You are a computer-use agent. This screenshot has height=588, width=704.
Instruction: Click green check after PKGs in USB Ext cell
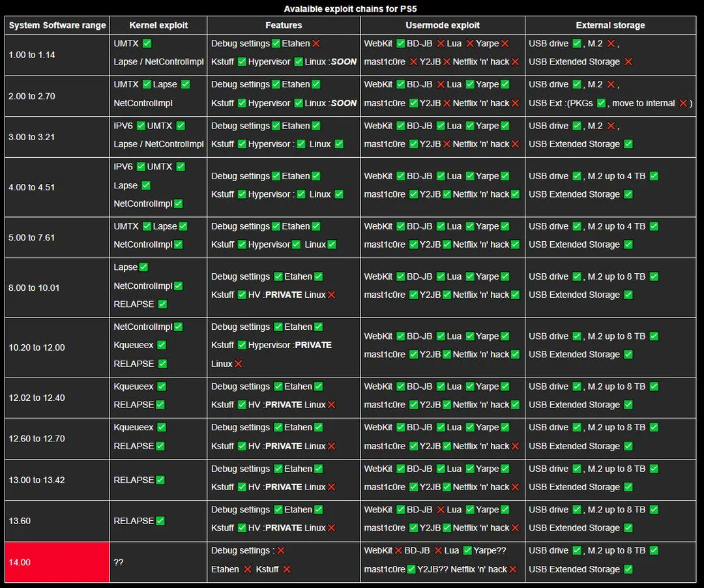click(601, 103)
